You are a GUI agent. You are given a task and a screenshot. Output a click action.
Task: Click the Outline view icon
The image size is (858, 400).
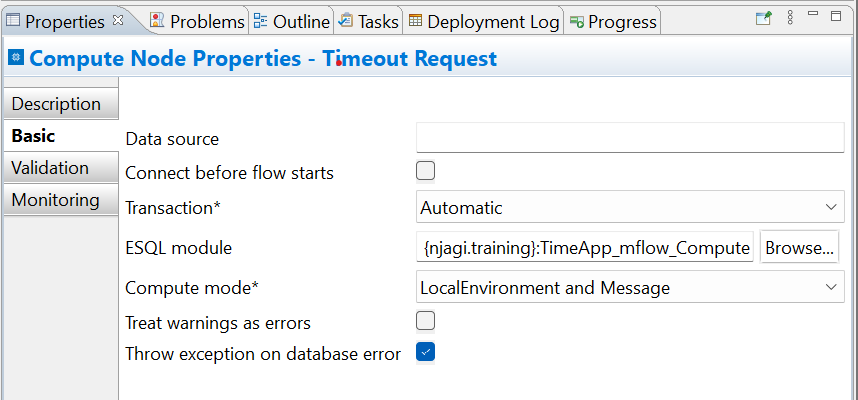click(260, 21)
